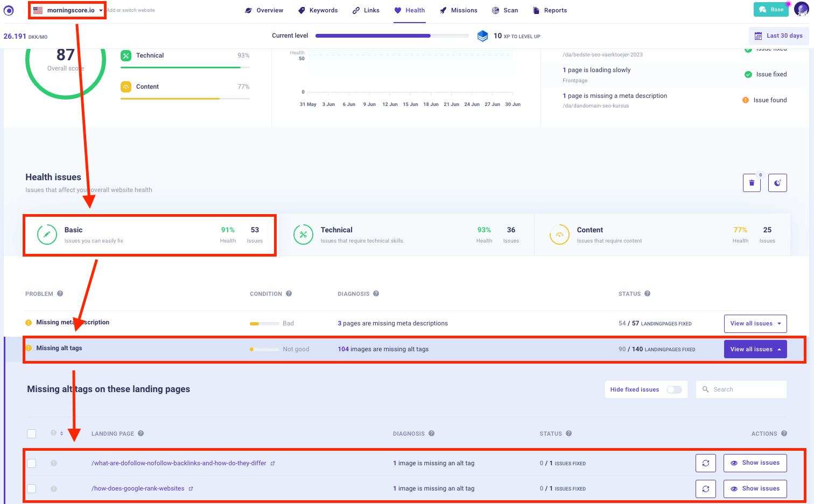The height and width of the screenshot is (504, 814).
Task: Click the Technical tools circle icon
Action: click(303, 235)
